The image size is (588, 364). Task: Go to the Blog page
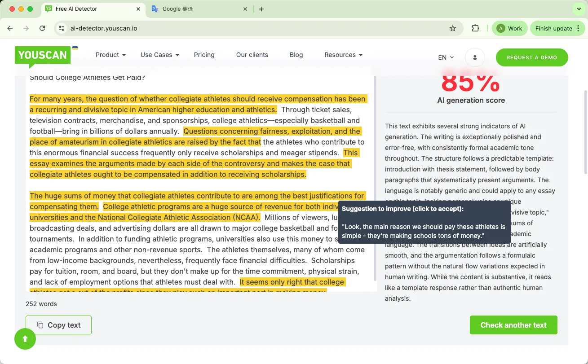[x=296, y=55]
